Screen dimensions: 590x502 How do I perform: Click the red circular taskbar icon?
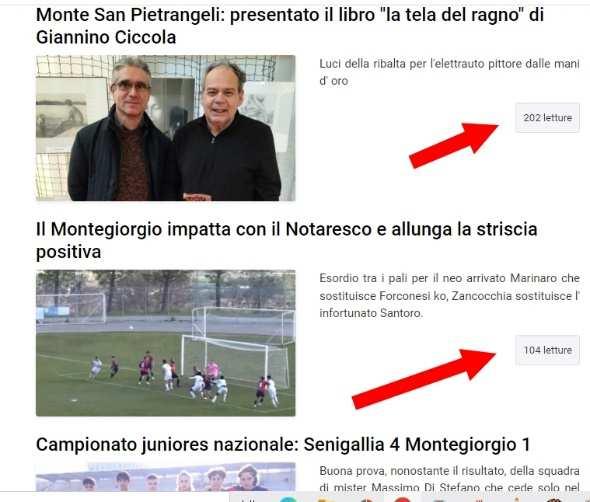point(402,500)
